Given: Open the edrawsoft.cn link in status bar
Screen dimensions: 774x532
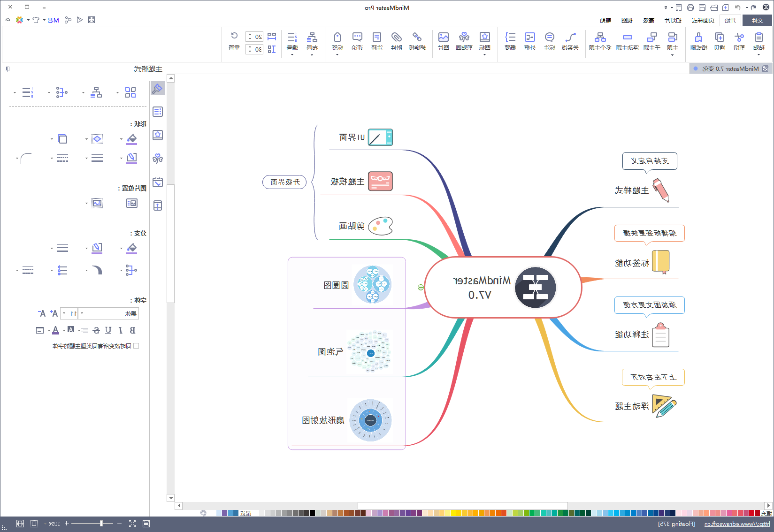Looking at the screenshot, I should coord(737,524).
